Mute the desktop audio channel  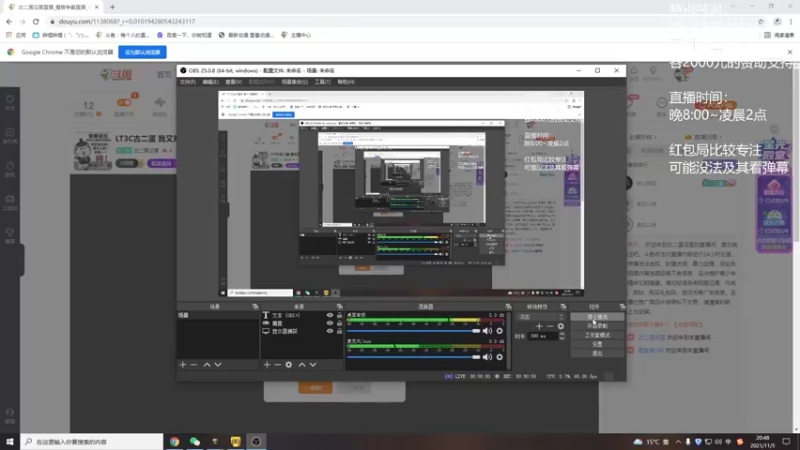click(487, 331)
